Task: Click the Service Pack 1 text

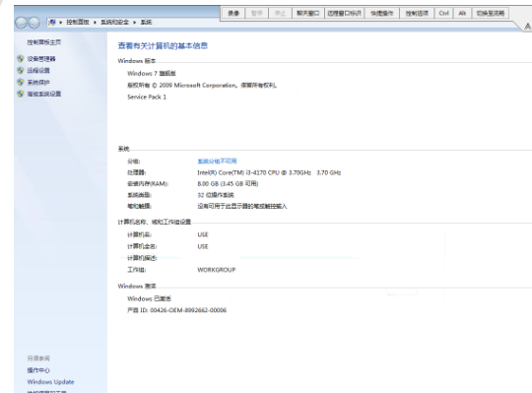Action: coord(147,97)
